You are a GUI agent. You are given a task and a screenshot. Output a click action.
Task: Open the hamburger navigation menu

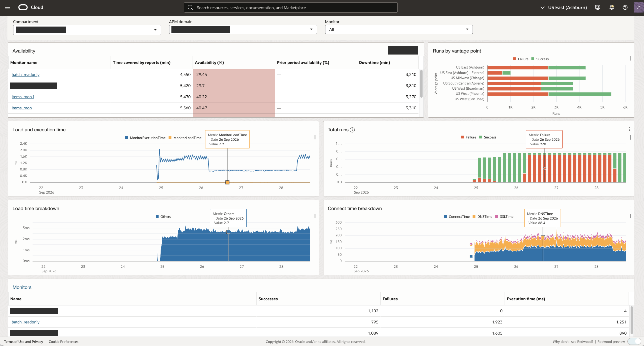[7, 7]
